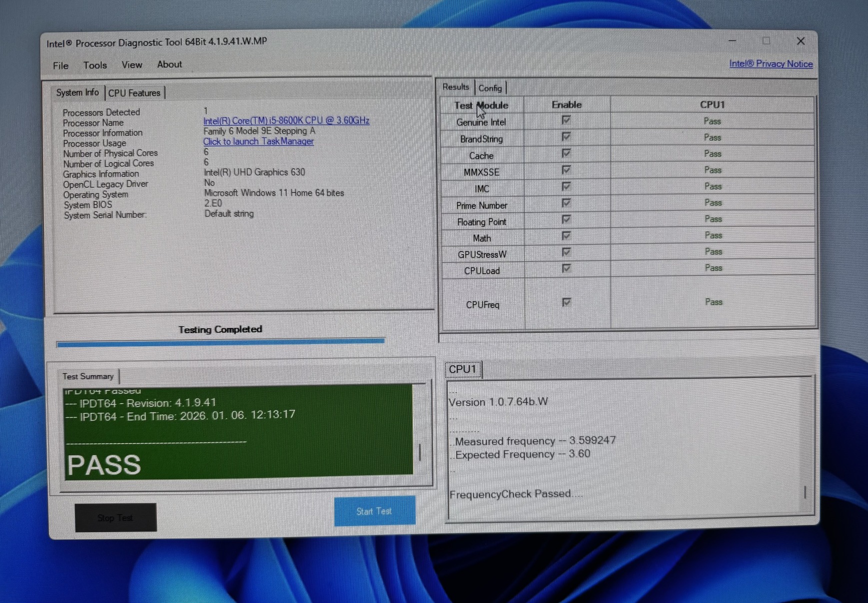
Task: Click the Start Test button
Action: (x=374, y=511)
